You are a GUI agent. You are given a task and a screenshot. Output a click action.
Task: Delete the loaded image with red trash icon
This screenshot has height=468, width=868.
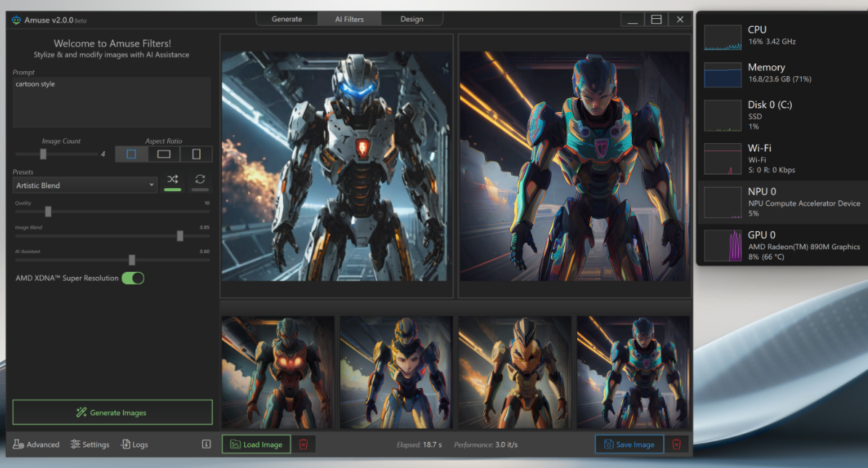click(304, 444)
